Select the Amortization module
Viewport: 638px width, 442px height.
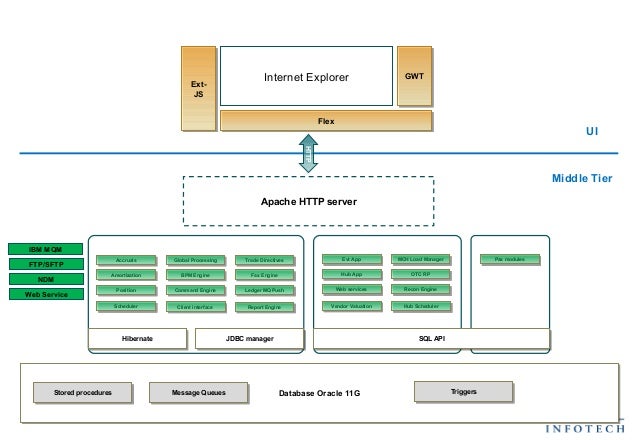point(126,275)
